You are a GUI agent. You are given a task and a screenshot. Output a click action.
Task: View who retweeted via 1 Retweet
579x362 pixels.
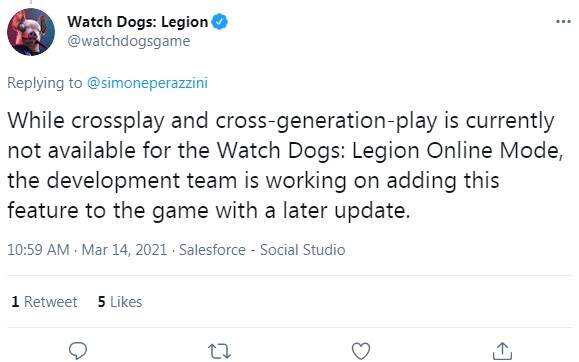[44, 302]
